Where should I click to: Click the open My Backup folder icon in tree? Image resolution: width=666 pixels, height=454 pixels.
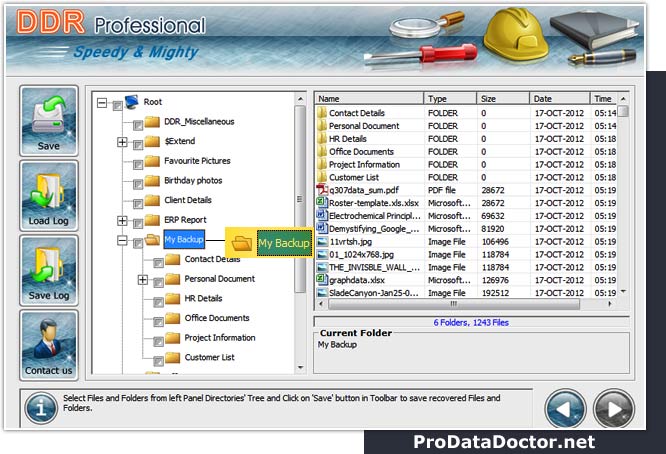152,240
